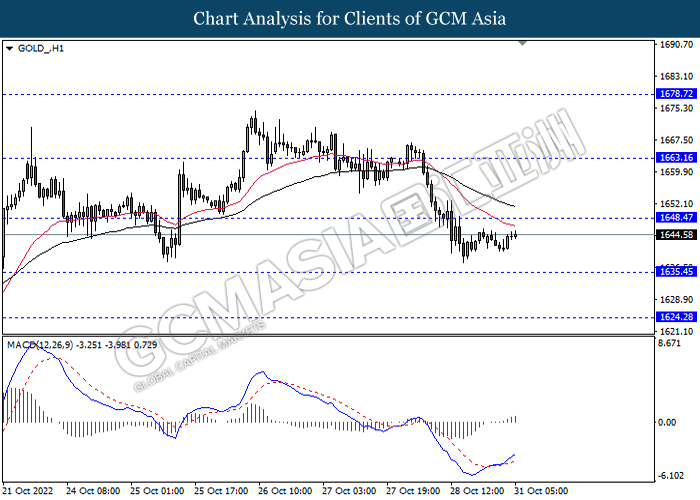Click the chart shift triangle marker at top
Image resolution: width=700 pixels, height=500 pixels.
click(523, 43)
